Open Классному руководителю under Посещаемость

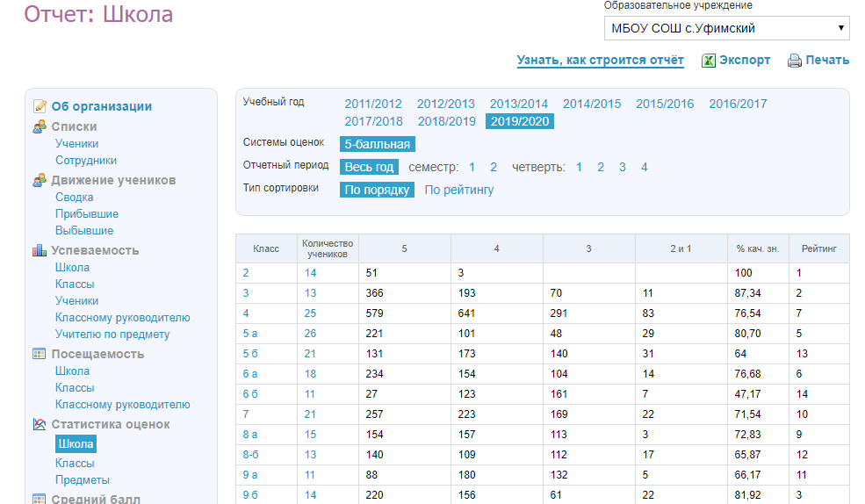coord(122,404)
